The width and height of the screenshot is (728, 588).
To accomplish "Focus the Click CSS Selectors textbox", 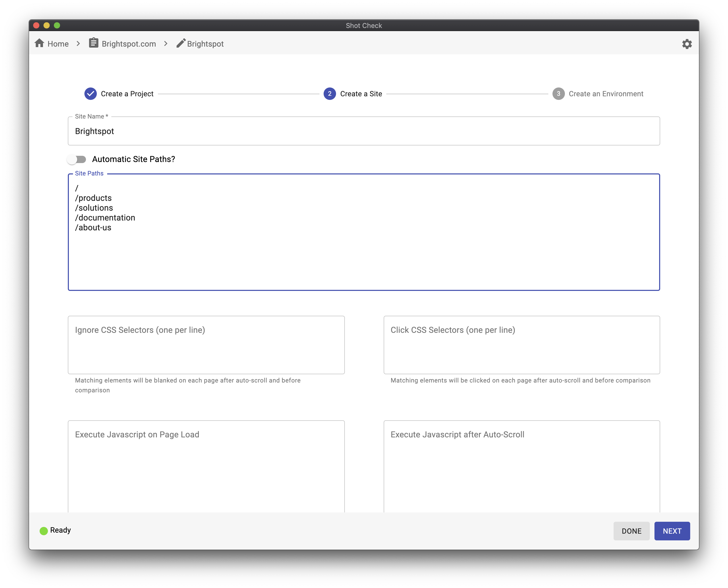I will (x=521, y=345).
